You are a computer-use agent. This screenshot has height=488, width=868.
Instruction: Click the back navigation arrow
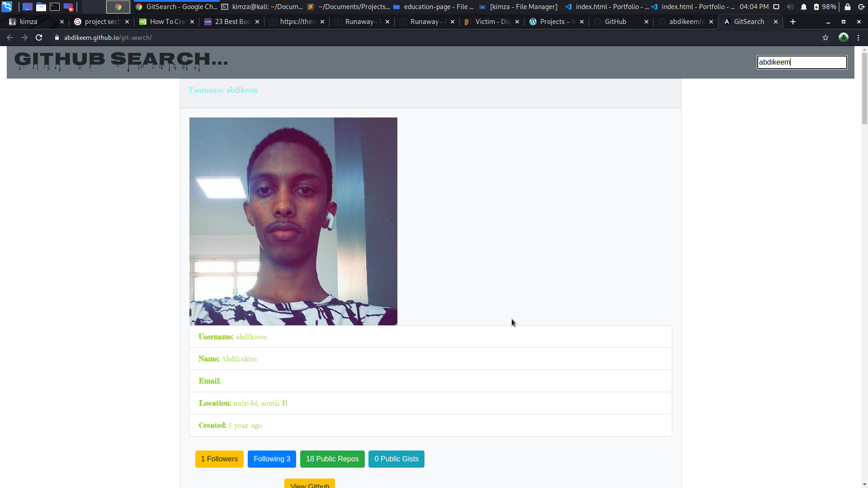point(10,38)
